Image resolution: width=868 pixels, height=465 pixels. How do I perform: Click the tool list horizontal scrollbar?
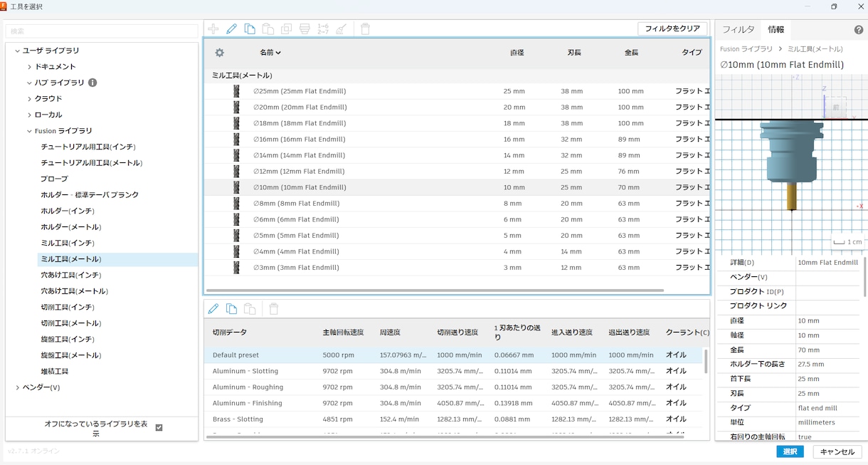coord(435,291)
